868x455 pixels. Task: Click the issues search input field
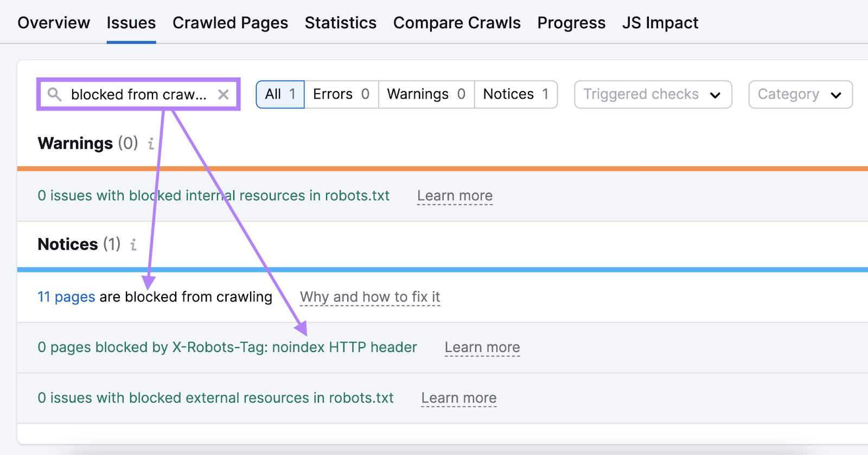[138, 94]
